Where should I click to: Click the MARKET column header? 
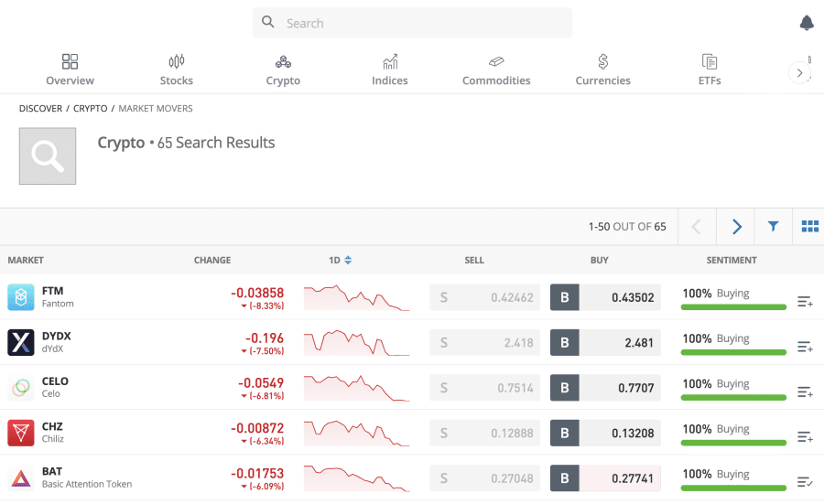pos(26,261)
